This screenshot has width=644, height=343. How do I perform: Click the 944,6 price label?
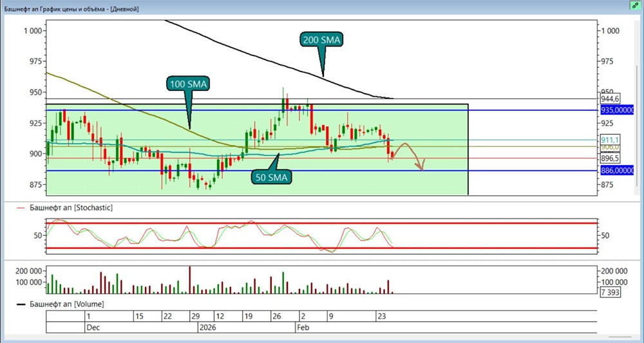[610, 99]
